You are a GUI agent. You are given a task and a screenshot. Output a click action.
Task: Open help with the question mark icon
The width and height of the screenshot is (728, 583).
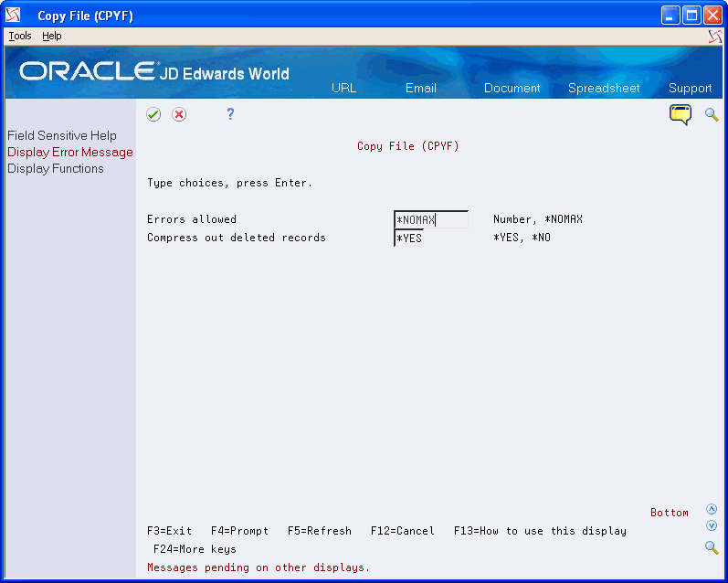click(230, 114)
